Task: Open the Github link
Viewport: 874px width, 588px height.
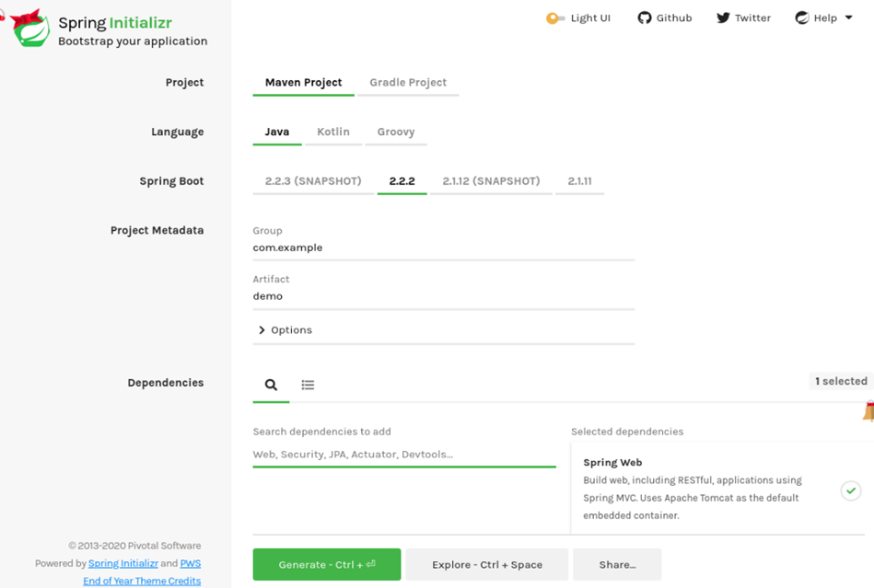Action: point(664,17)
